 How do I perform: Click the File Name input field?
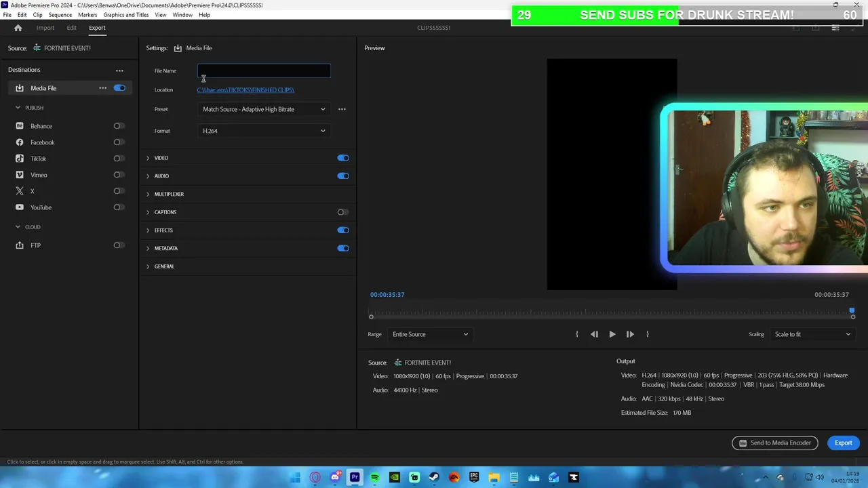[264, 70]
